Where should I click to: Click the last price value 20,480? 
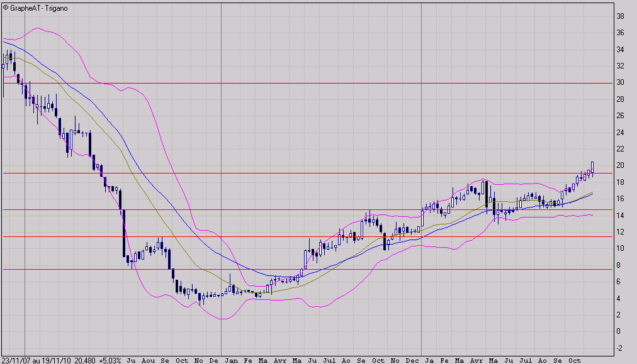click(x=85, y=360)
